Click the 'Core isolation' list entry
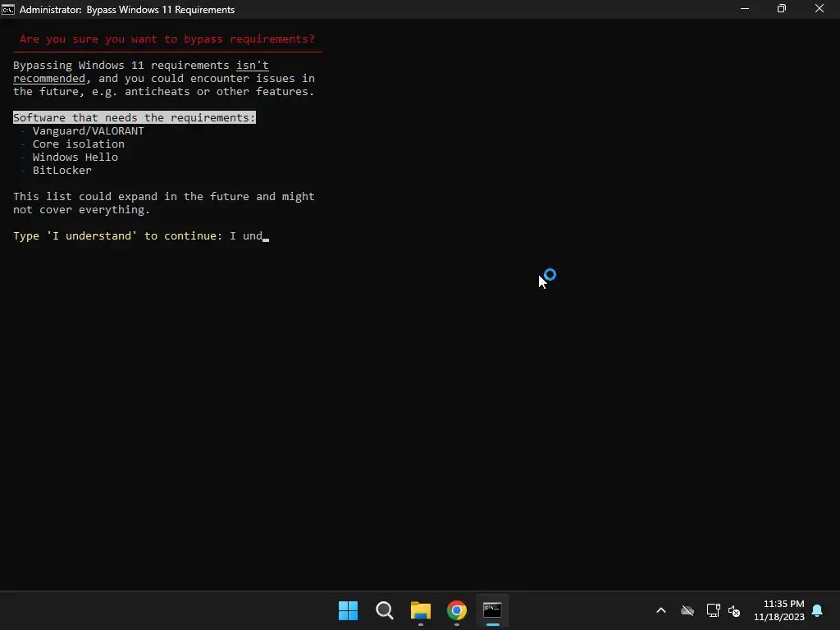The height and width of the screenshot is (630, 840). tap(79, 144)
